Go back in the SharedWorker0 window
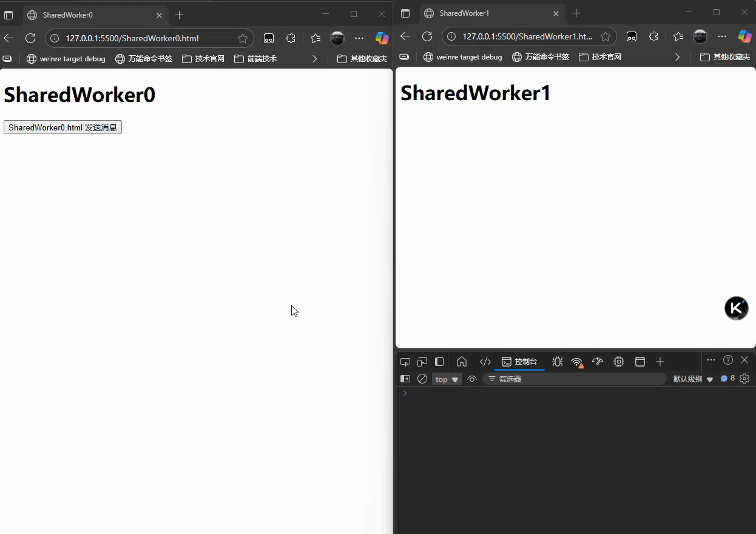 [8, 38]
